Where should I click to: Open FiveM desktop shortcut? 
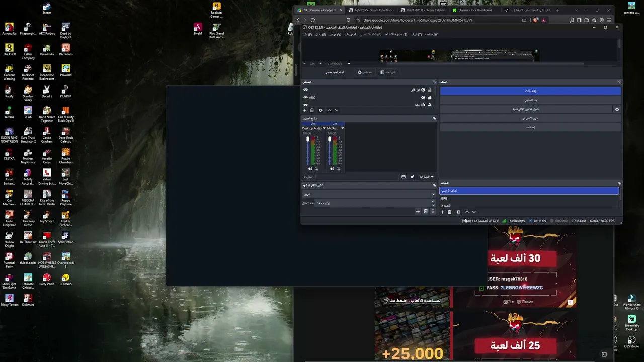(198, 29)
